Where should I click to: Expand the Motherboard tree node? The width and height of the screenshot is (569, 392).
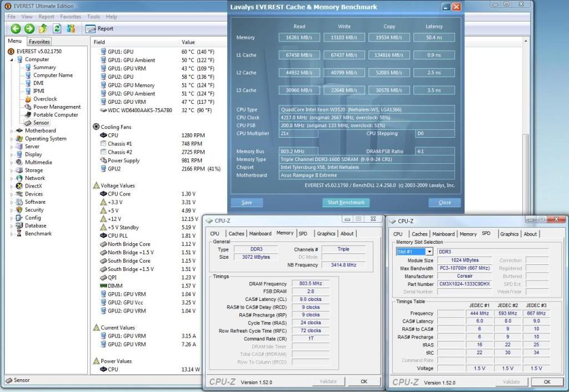click(12, 131)
